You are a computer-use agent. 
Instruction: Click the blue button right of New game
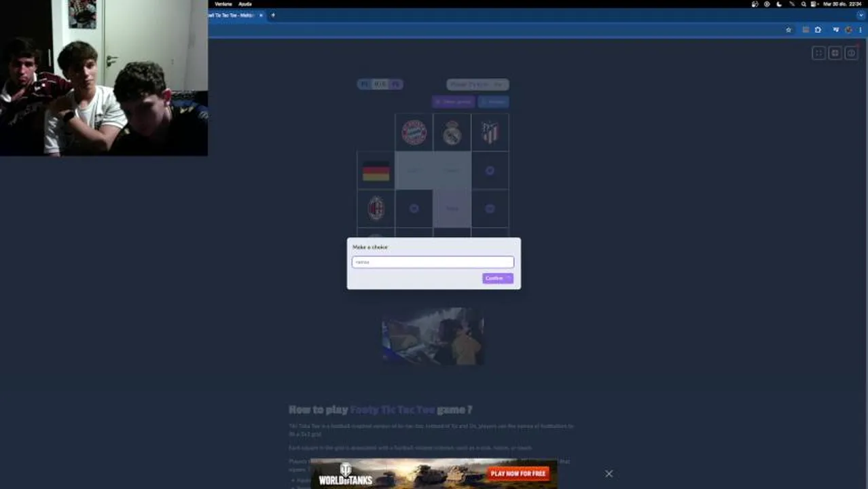pos(493,102)
